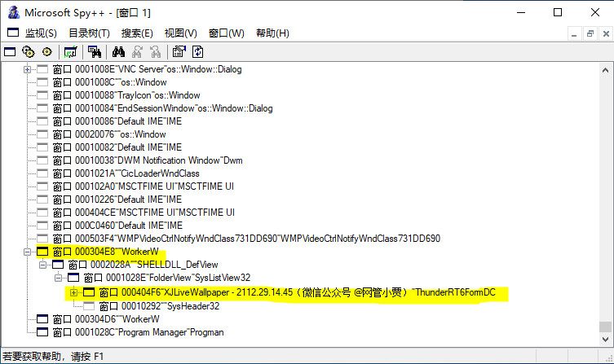The image size is (614, 364).
Task: Click the MDI document icon beside 监视(S)
Action: 13,33
